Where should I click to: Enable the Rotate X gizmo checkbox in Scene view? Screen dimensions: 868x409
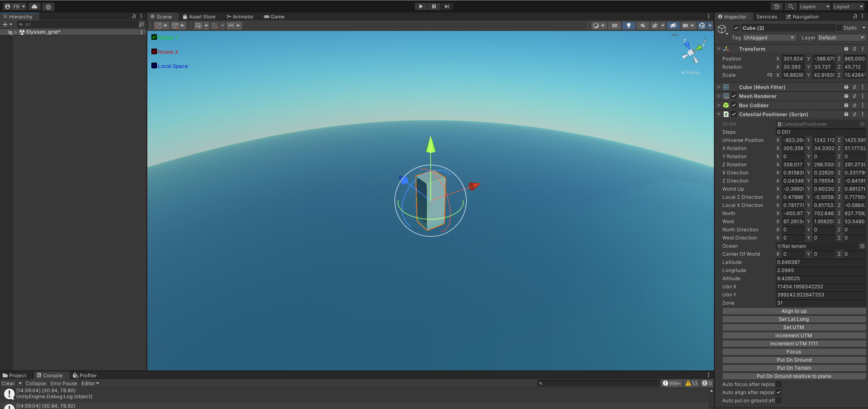click(154, 52)
